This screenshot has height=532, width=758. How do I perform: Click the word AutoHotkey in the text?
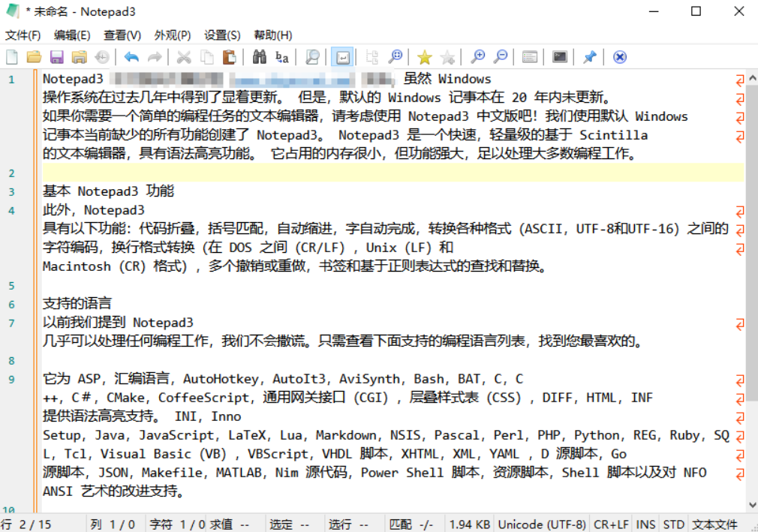pos(221,379)
